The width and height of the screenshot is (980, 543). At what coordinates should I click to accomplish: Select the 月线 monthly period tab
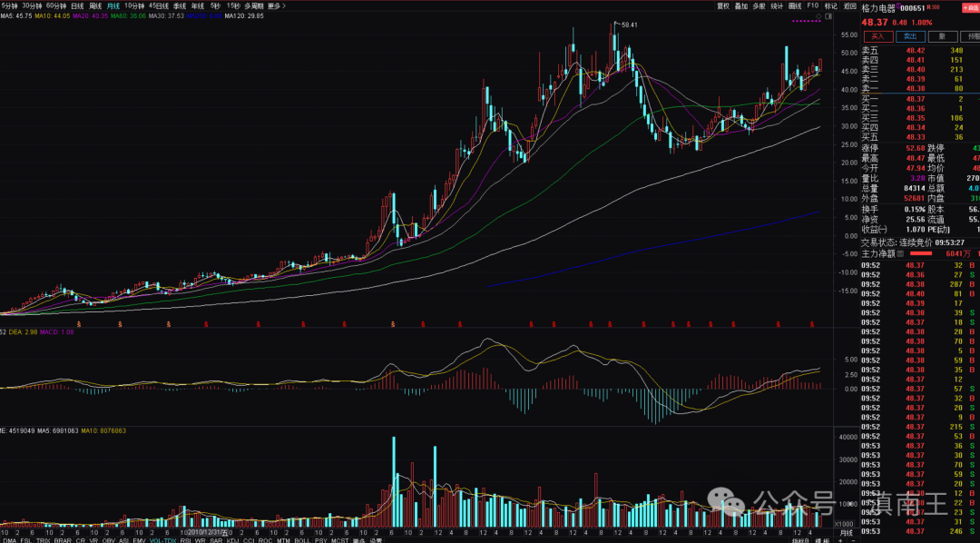click(x=113, y=5)
